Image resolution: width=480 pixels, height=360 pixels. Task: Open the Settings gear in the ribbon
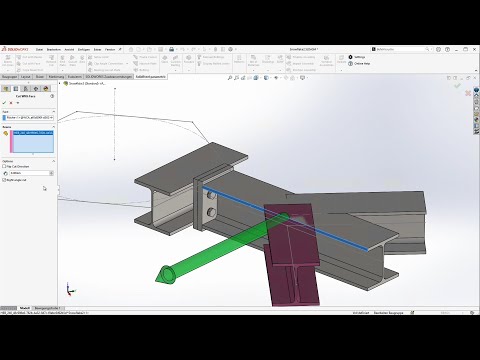coord(350,57)
